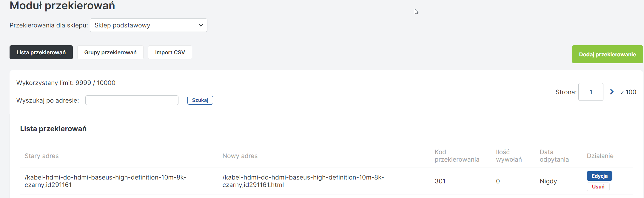The image size is (644, 198).
Task: Click the new address ending in id291161.html
Action: 303,181
